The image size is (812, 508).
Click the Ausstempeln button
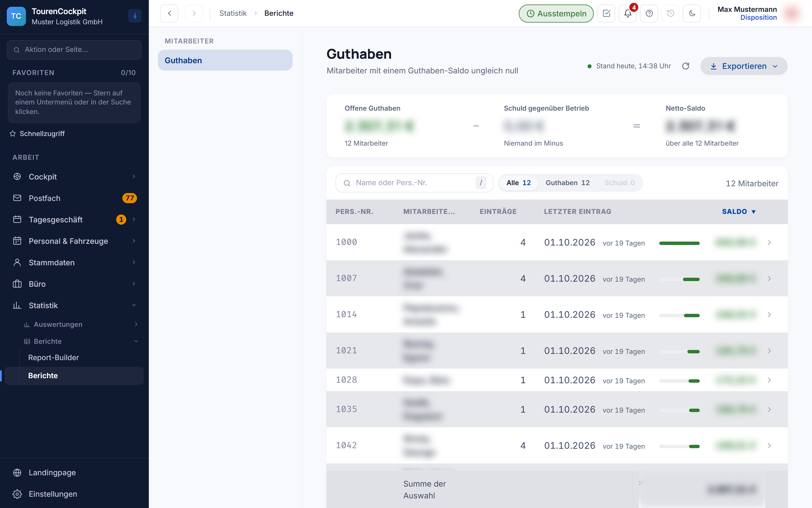pos(556,14)
